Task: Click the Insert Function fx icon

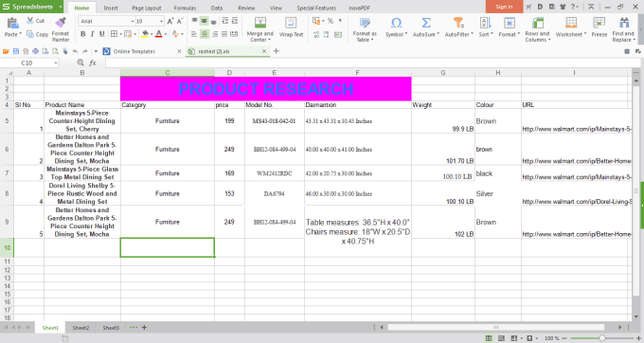Action: tap(93, 63)
